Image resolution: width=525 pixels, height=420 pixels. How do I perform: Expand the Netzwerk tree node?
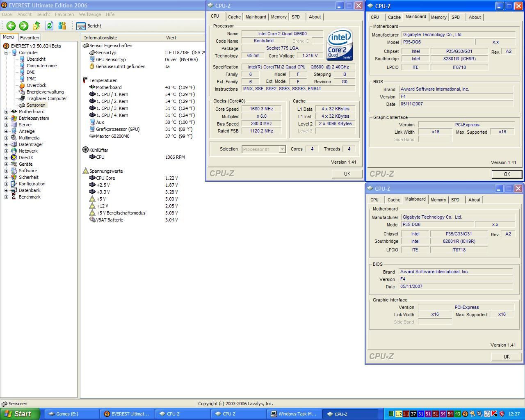click(6, 151)
